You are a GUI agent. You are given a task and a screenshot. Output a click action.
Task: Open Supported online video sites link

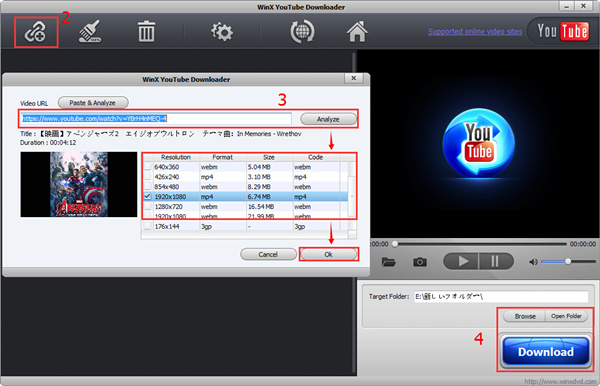click(x=475, y=31)
